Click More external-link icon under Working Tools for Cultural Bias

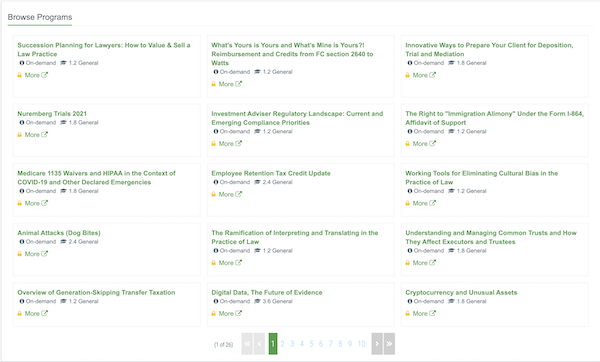(x=432, y=203)
